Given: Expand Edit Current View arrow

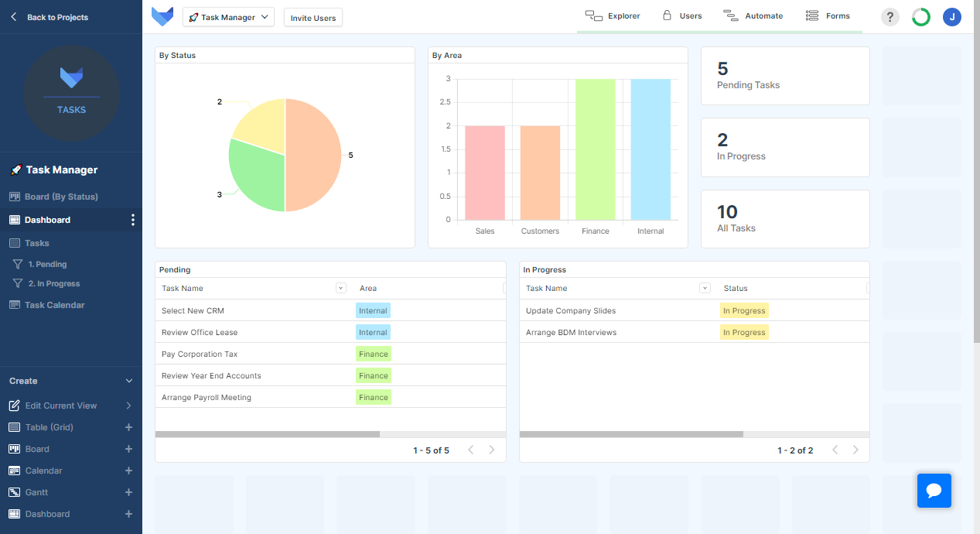Looking at the screenshot, I should point(128,406).
